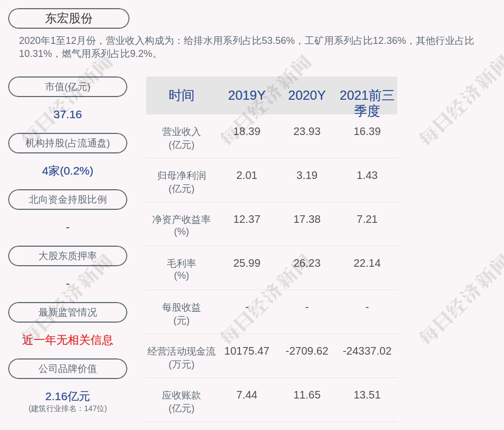Click the 2019Y column header
Screen dimensions: 504x430
(x=247, y=95)
